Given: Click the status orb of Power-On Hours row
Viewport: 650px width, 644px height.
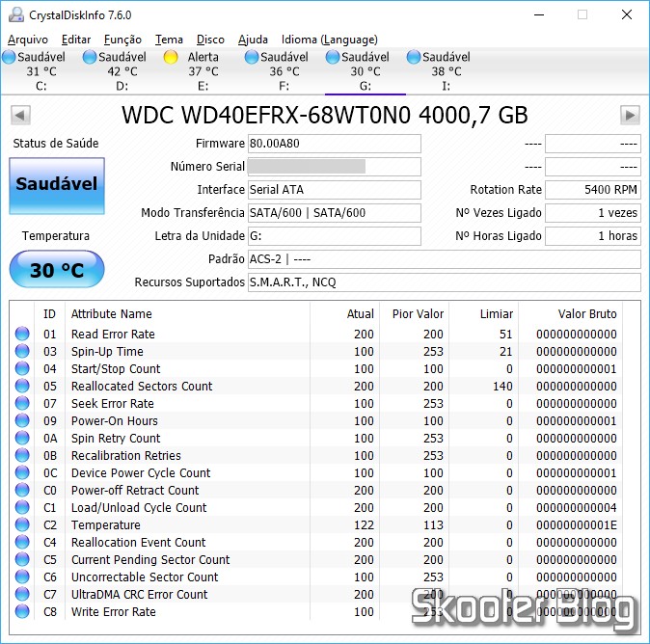Looking at the screenshot, I should (22, 420).
